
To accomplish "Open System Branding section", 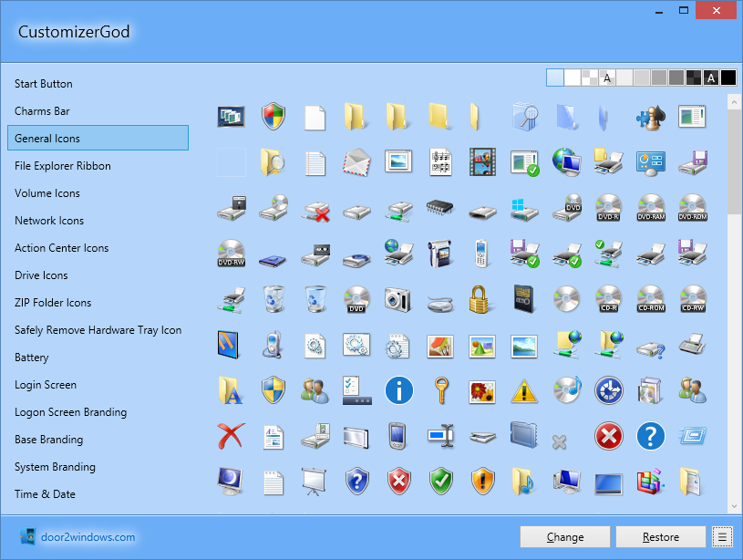I will 55,467.
